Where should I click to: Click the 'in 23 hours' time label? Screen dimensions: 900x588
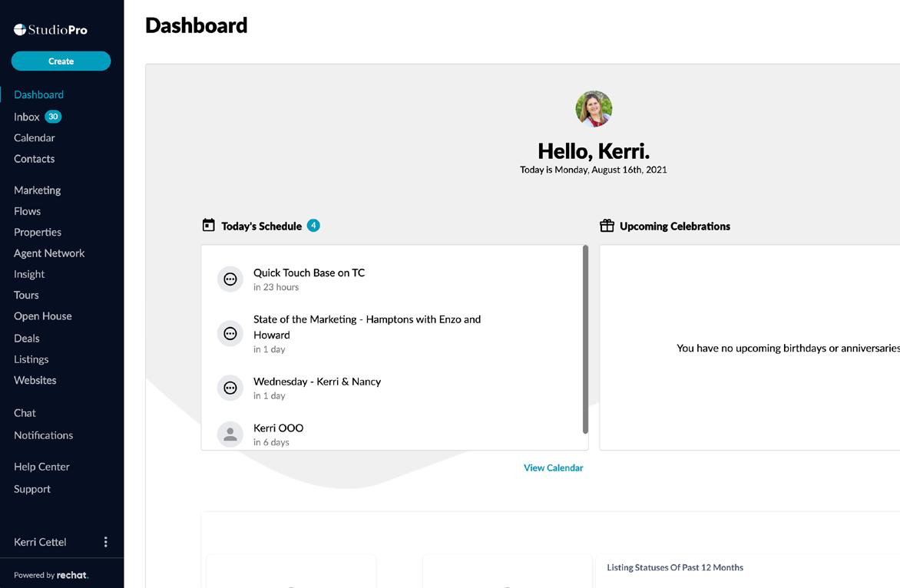276,287
